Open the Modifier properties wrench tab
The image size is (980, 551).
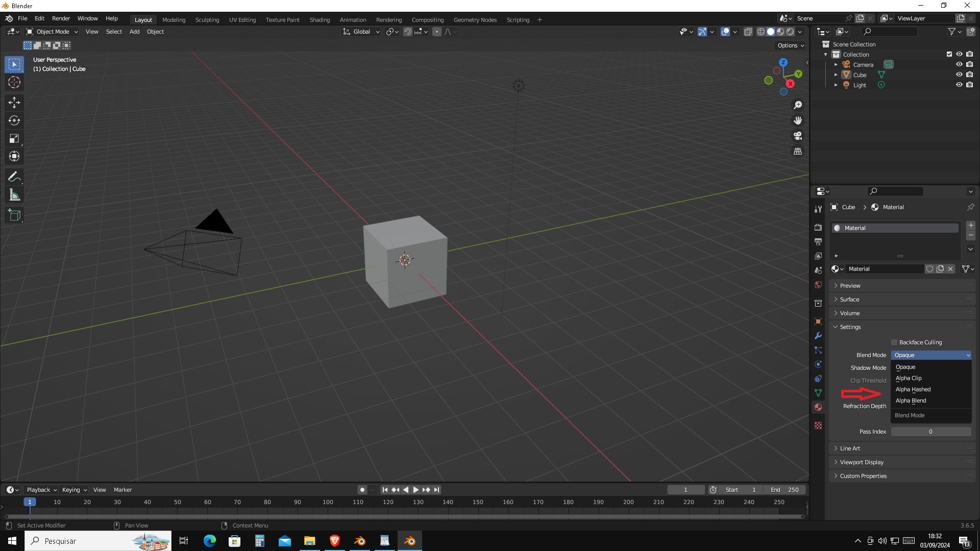pos(818,336)
